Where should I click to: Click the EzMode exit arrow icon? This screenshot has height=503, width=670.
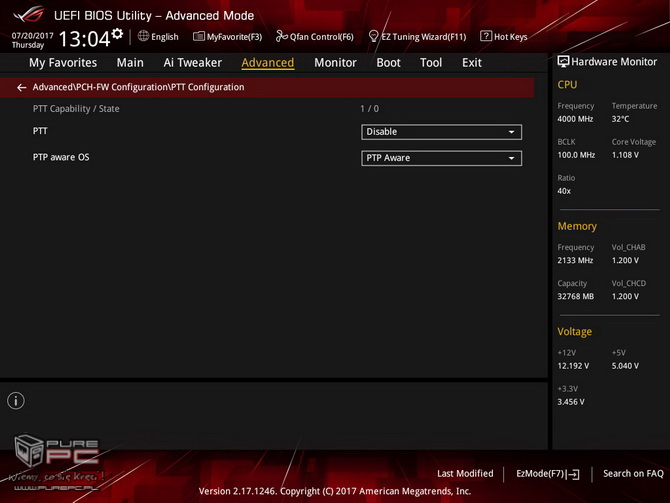click(x=574, y=474)
